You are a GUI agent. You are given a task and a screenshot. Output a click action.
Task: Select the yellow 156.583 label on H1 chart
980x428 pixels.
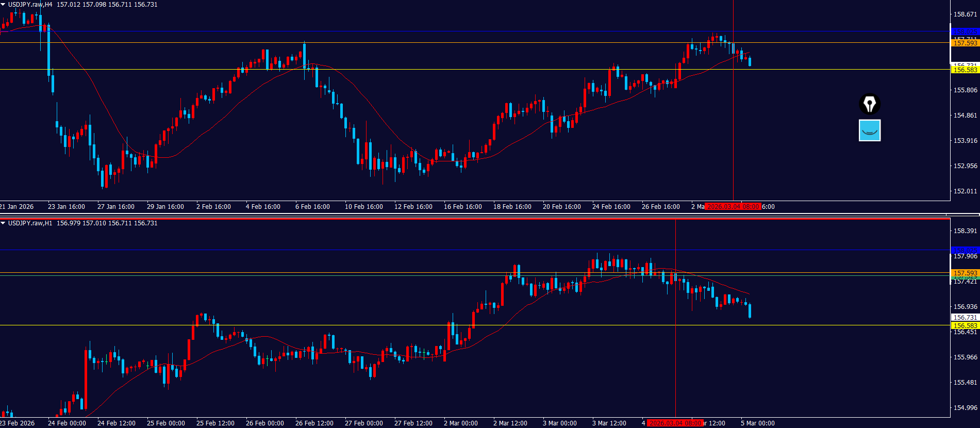965,326
